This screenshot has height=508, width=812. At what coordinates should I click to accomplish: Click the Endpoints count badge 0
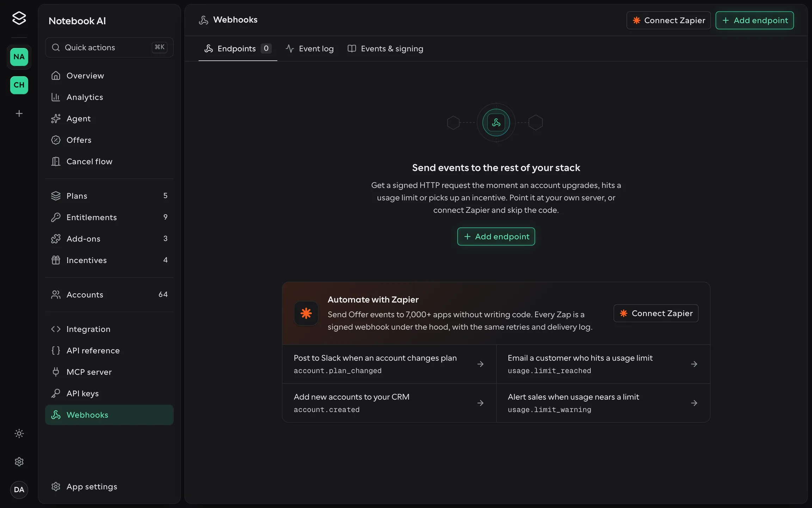[266, 48]
